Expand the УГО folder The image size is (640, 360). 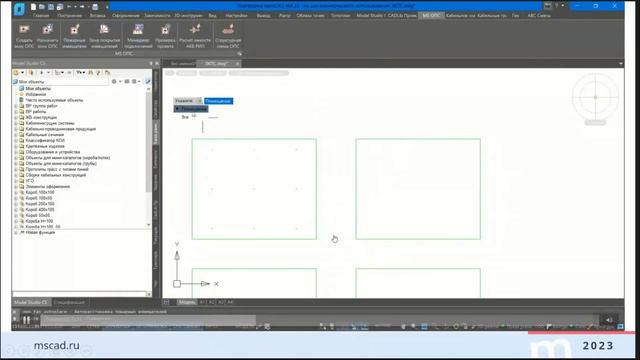16,181
